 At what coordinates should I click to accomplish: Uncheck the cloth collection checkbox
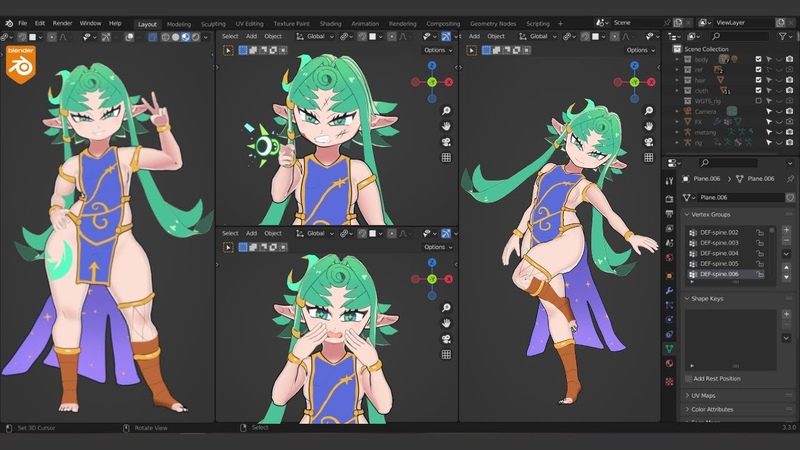(x=758, y=90)
